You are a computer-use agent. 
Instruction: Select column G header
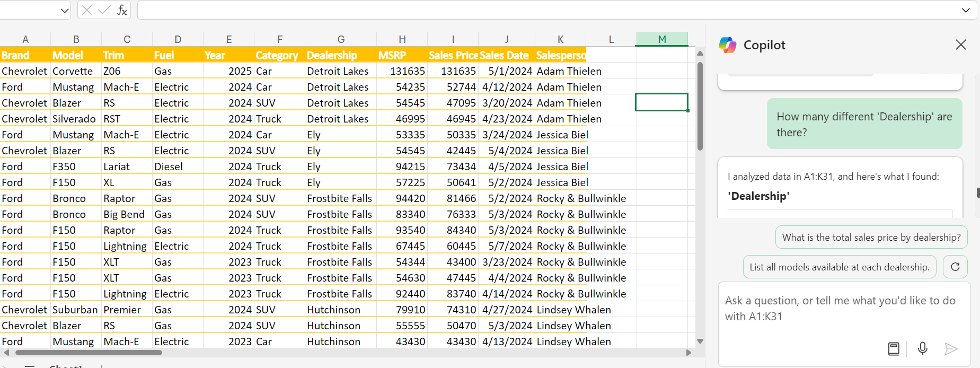[x=341, y=39]
